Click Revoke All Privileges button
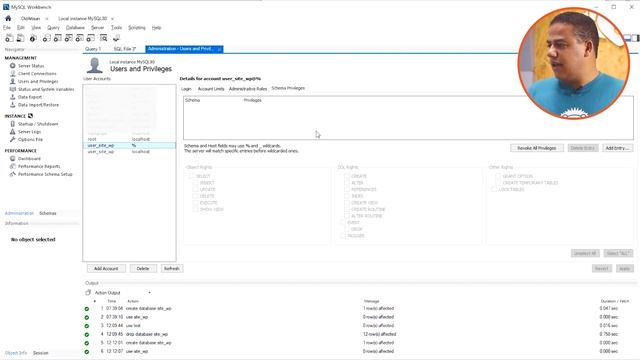 pyautogui.click(x=537, y=148)
